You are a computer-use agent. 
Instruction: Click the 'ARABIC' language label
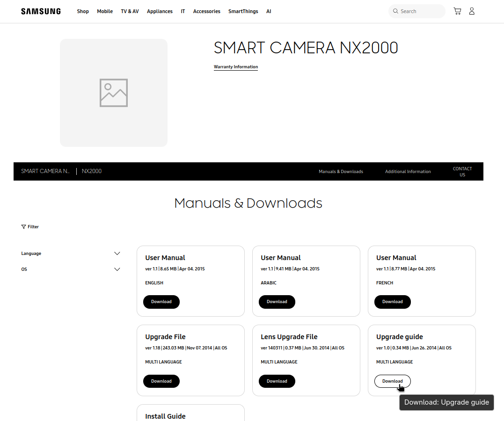tap(269, 283)
